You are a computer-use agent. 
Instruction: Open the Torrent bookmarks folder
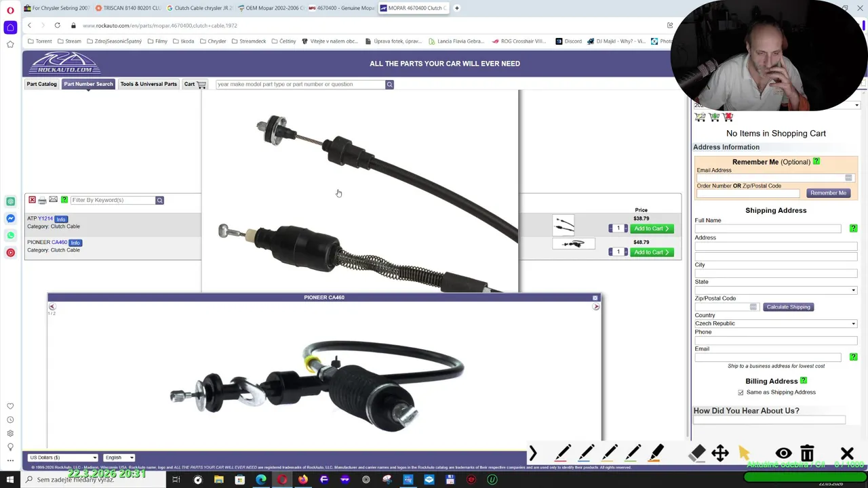pos(39,41)
